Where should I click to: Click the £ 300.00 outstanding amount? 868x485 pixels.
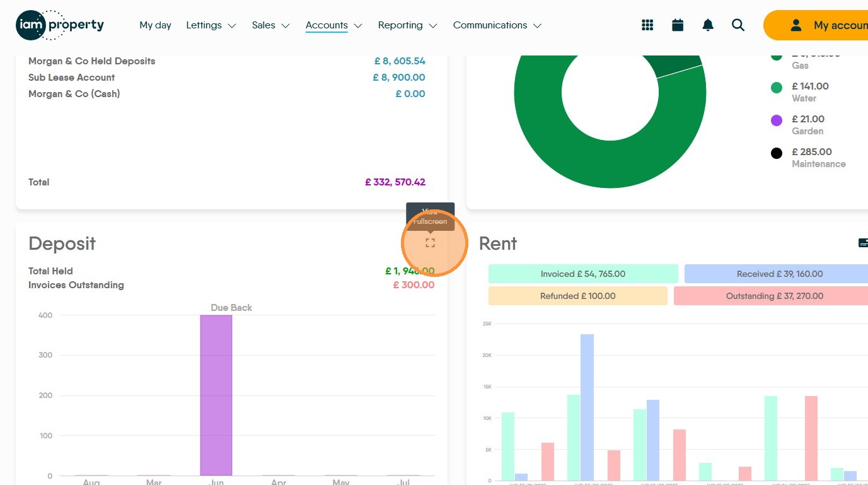pyautogui.click(x=414, y=285)
